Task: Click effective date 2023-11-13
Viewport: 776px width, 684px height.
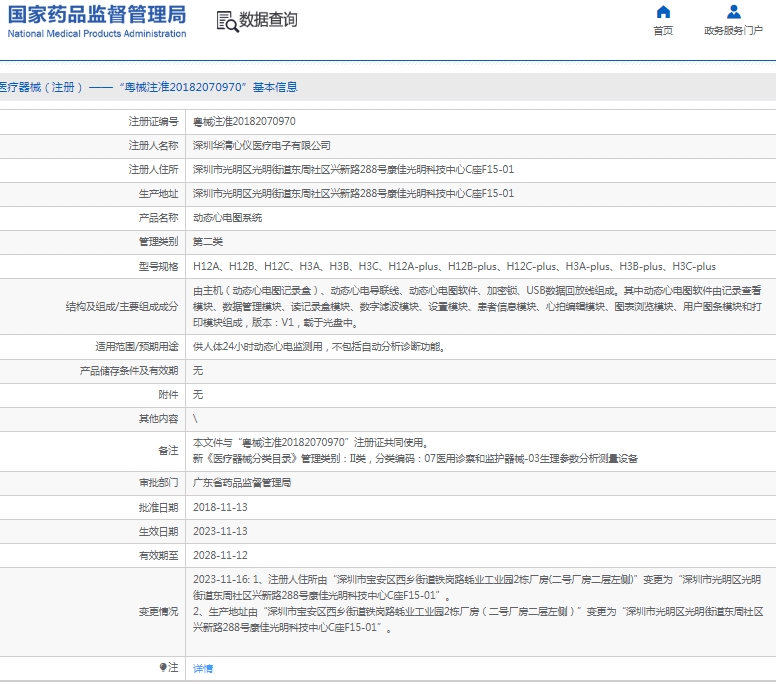Action: pyautogui.click(x=220, y=531)
